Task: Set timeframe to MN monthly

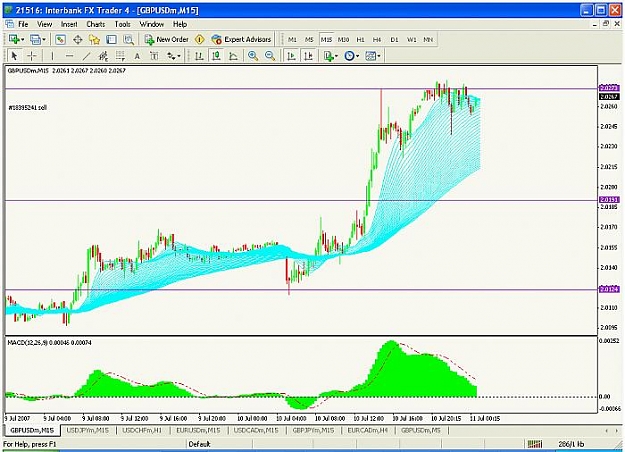Action: (428, 39)
